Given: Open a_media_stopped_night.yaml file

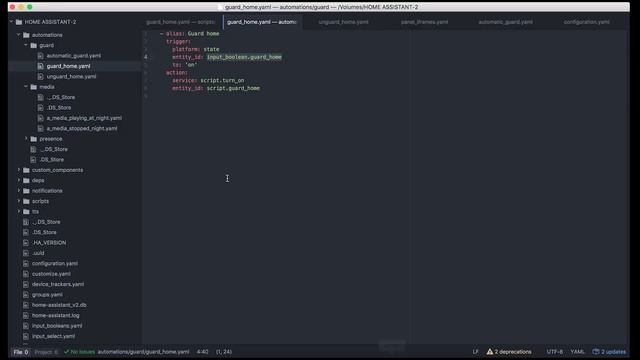Looking at the screenshot, I should pyautogui.click(x=82, y=128).
